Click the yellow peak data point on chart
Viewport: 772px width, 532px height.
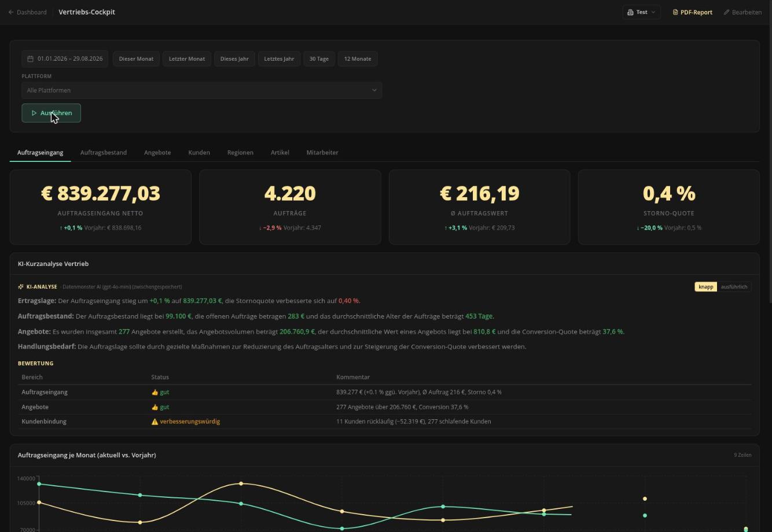[241, 483]
